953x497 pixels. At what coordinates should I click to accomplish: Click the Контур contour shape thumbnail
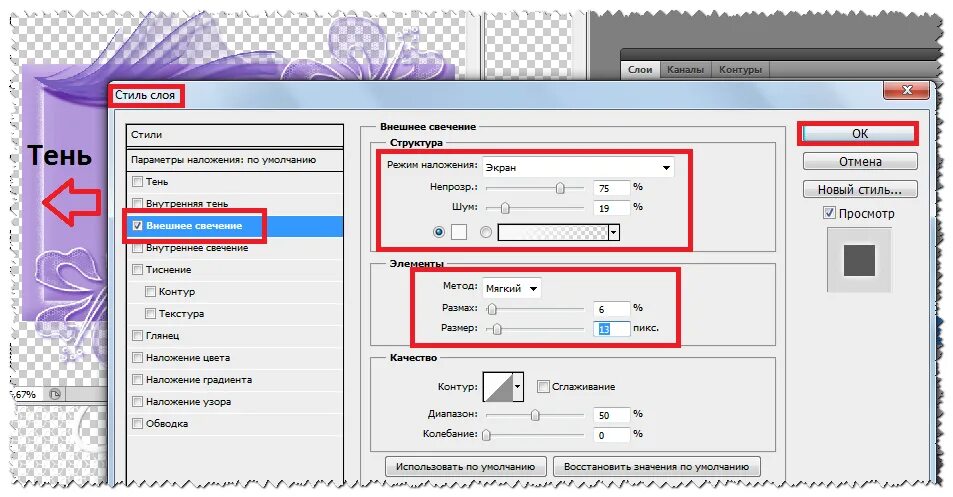498,387
